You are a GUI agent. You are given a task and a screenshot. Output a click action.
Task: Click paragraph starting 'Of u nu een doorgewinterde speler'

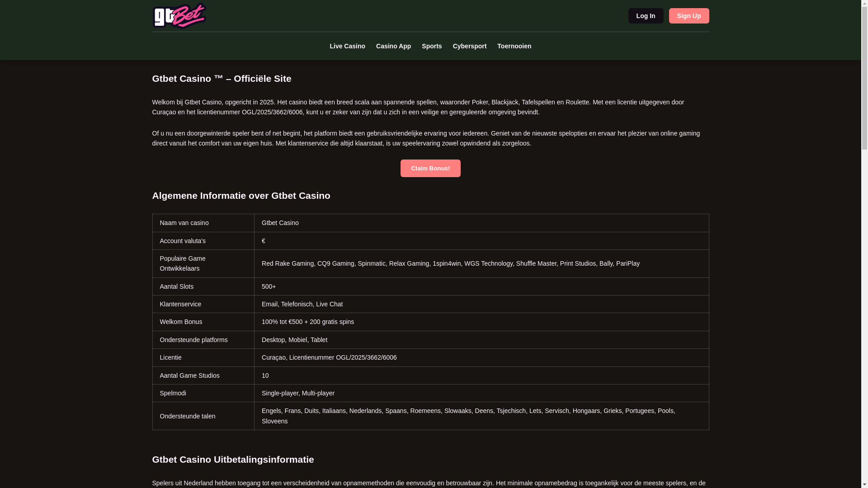pyautogui.click(x=430, y=138)
